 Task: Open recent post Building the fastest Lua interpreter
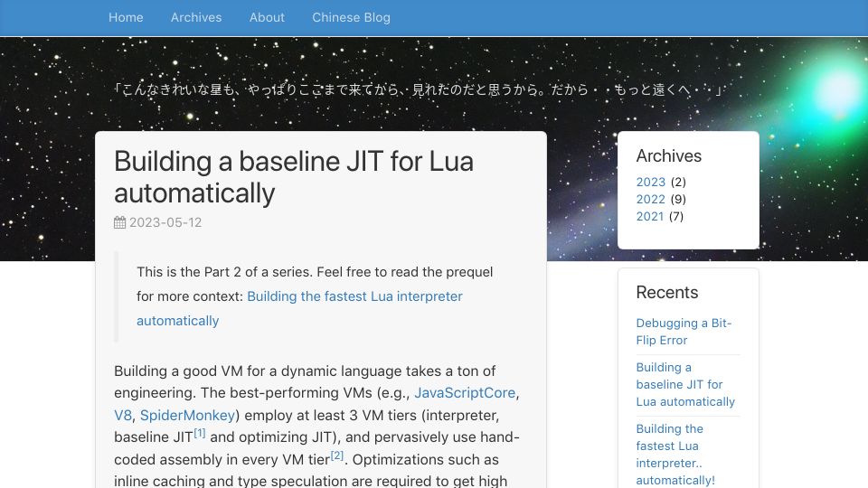[675, 455]
